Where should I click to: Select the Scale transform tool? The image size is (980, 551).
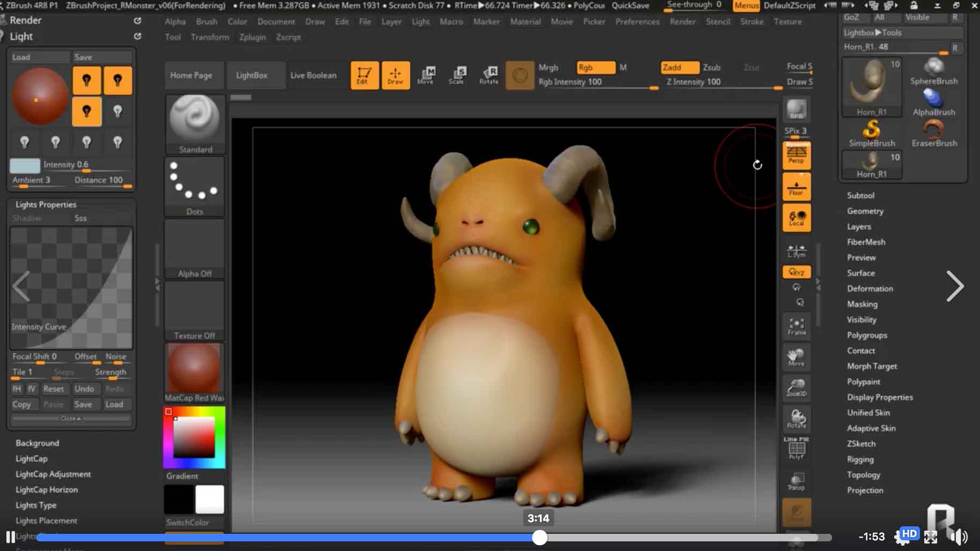coord(457,75)
